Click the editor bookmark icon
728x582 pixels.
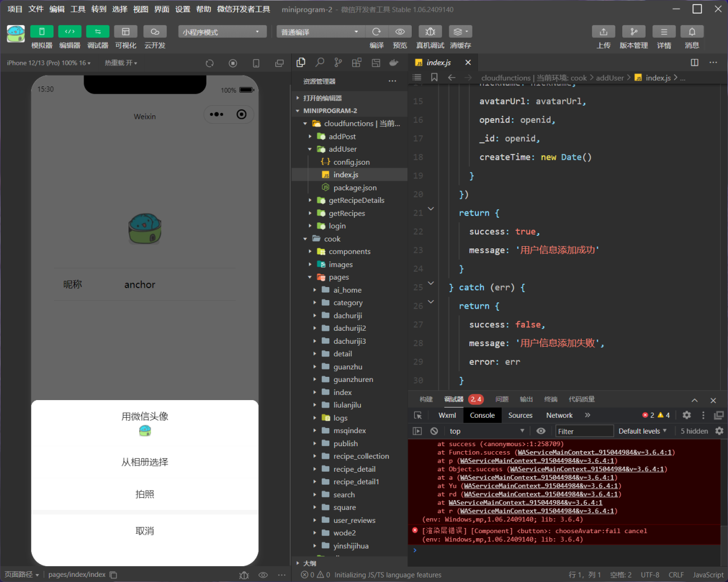435,77
